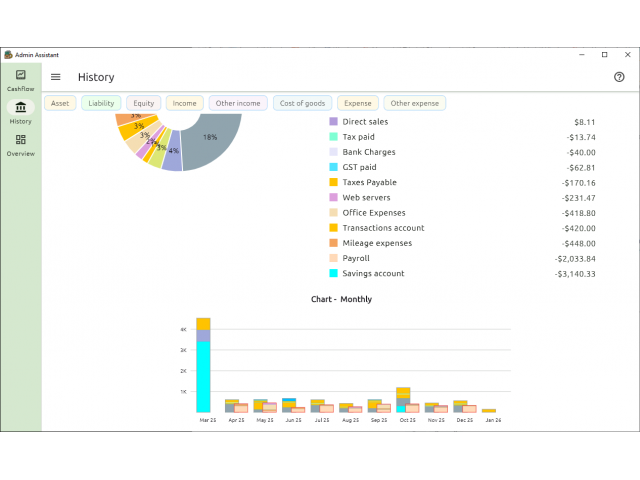Click the Savings account color swatch
This screenshot has width=640, height=480.
pos(333,273)
